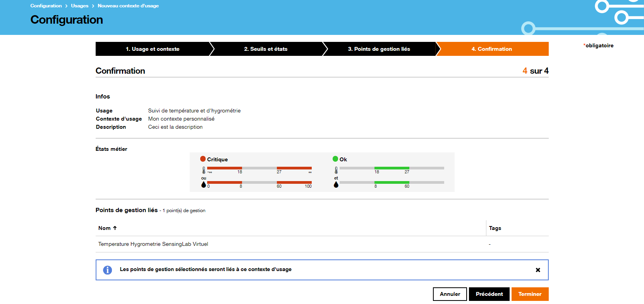Viewport: 644px width, 304px height.
Task: Click humidity drop icon under Ok
Action: 336,185
